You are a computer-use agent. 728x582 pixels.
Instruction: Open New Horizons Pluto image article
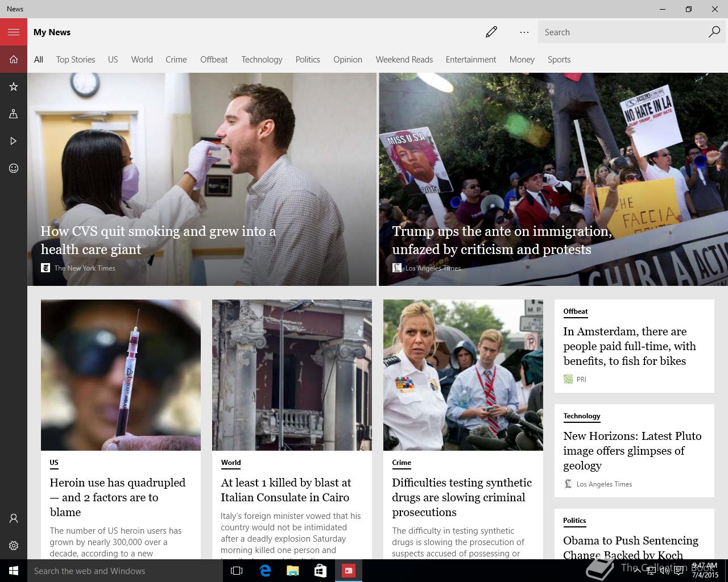point(632,451)
